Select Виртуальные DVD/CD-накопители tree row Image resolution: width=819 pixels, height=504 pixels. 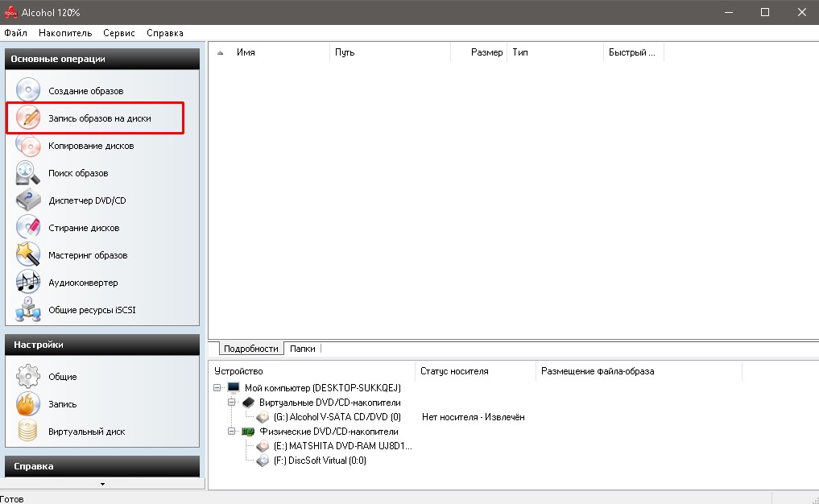coord(330,403)
